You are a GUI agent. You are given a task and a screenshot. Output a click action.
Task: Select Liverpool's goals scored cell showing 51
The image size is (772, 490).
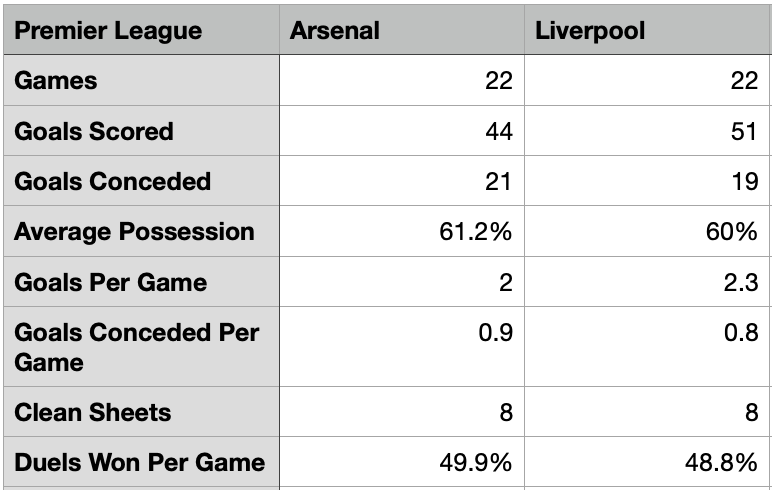click(647, 131)
